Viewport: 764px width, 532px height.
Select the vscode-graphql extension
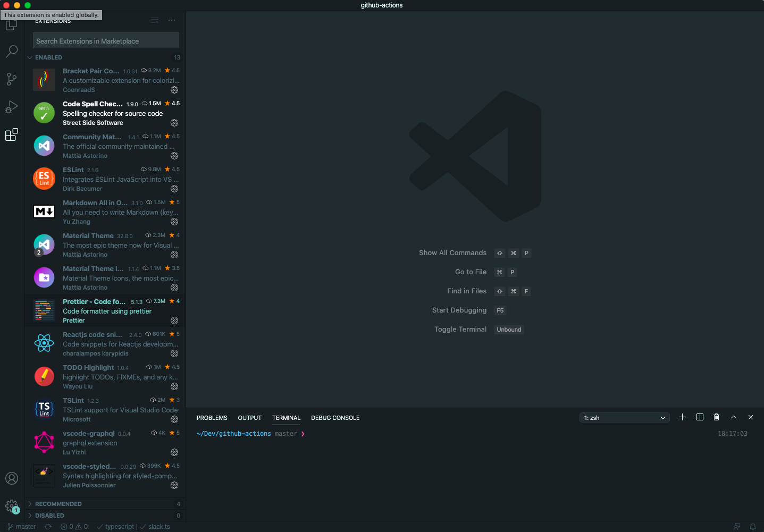click(x=105, y=442)
